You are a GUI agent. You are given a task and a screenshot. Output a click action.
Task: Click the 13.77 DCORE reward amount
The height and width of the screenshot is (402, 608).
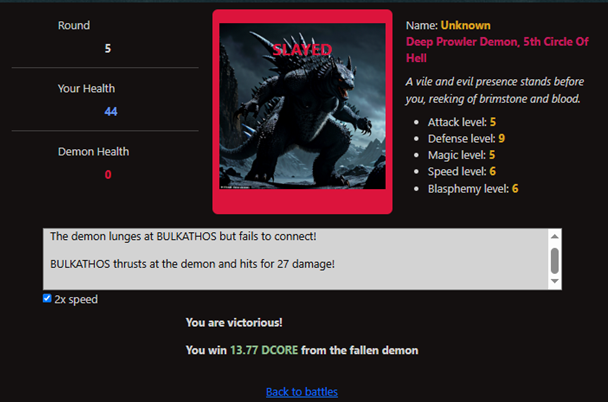coord(264,350)
